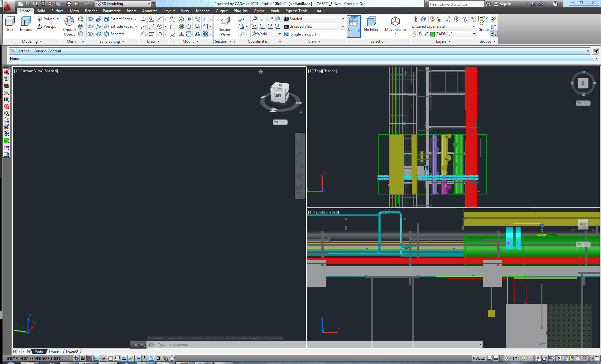Open the Solid ribbon tab
The height and width of the screenshot is (364, 601).
tap(41, 11)
